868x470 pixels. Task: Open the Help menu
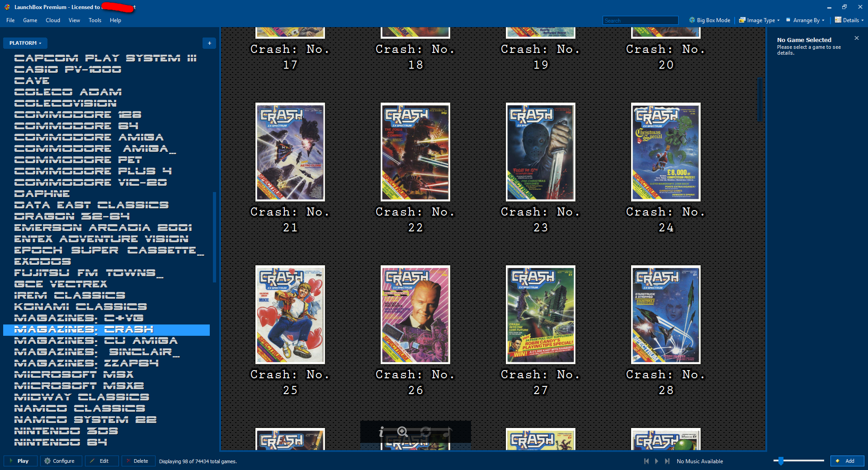point(115,20)
